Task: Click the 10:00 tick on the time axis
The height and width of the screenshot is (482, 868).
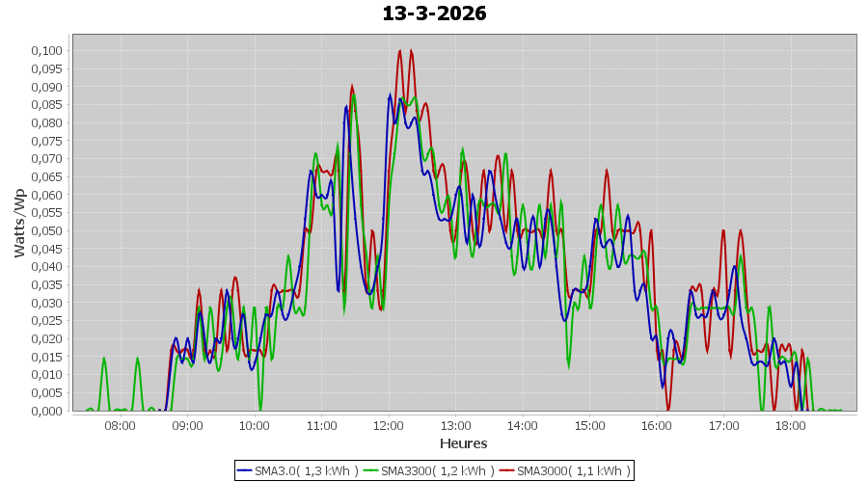Action: pyautogui.click(x=255, y=425)
